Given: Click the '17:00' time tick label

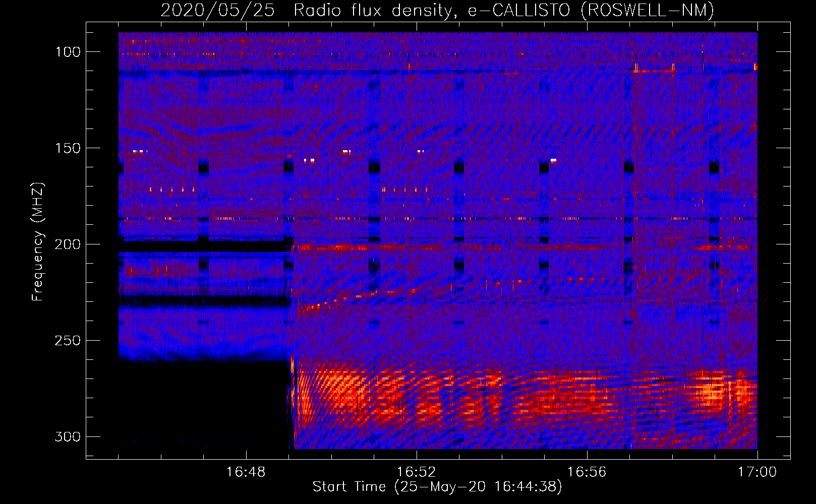Looking at the screenshot, I should [757, 472].
